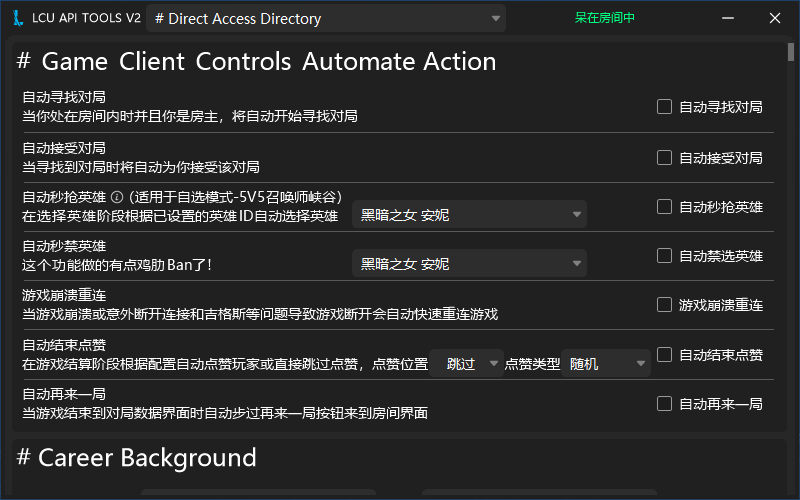Turn on 自动结束点赞 checkbox

(x=664, y=355)
